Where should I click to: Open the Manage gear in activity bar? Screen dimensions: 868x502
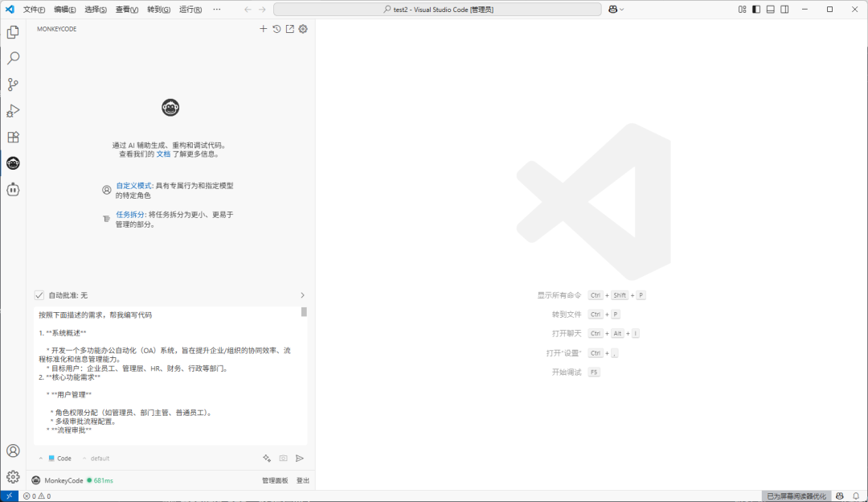tap(14, 477)
